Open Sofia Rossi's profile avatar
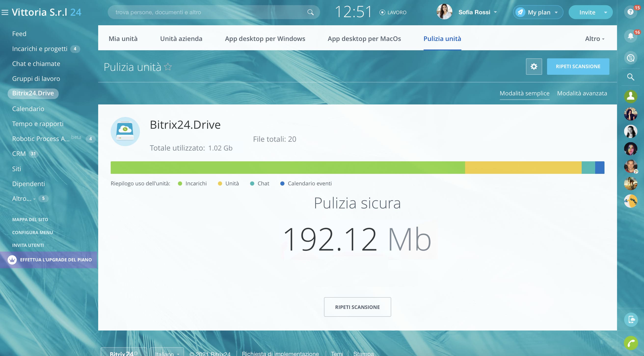The width and height of the screenshot is (644, 356). tap(444, 12)
